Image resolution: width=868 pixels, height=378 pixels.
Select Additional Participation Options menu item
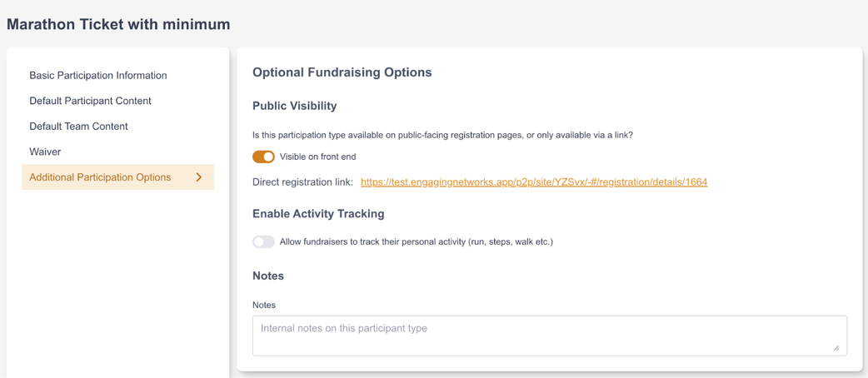point(100,177)
